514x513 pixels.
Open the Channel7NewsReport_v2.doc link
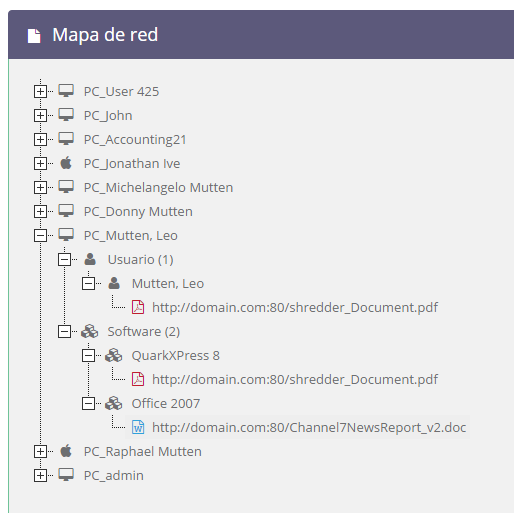pos(309,427)
